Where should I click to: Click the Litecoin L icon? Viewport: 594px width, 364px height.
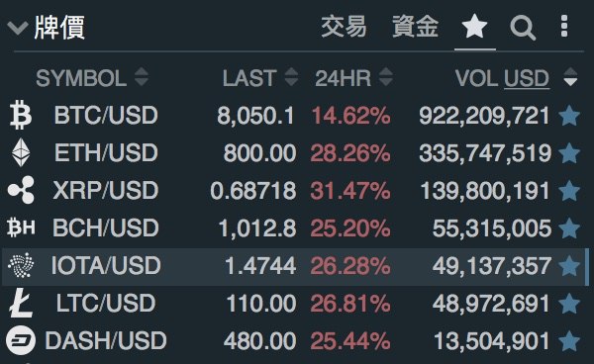(21, 303)
